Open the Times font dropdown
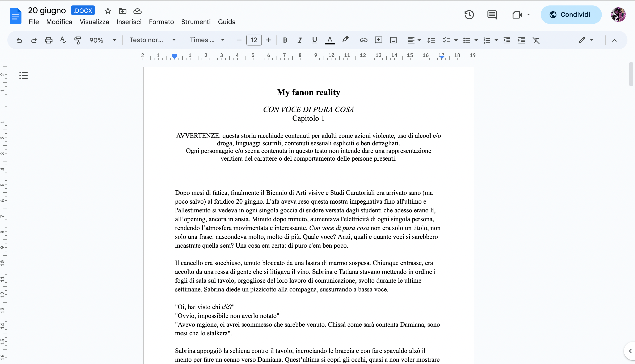The height and width of the screenshot is (364, 635). pos(207,40)
